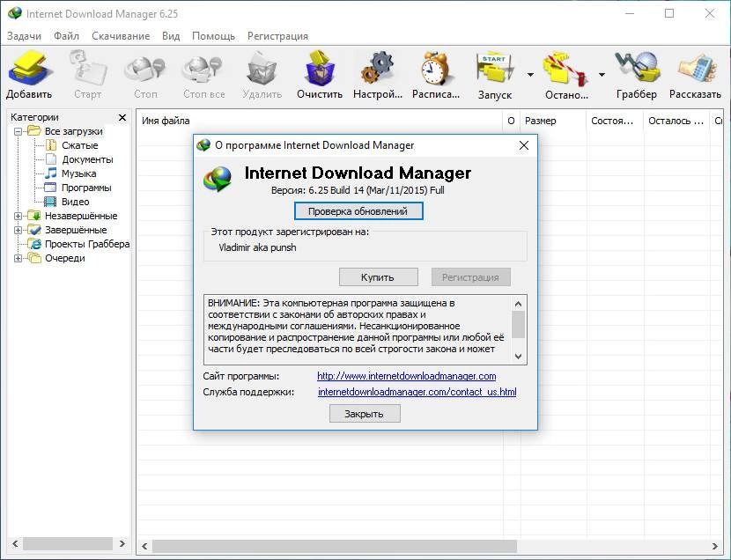Sort by Осталось column header

tap(676, 121)
